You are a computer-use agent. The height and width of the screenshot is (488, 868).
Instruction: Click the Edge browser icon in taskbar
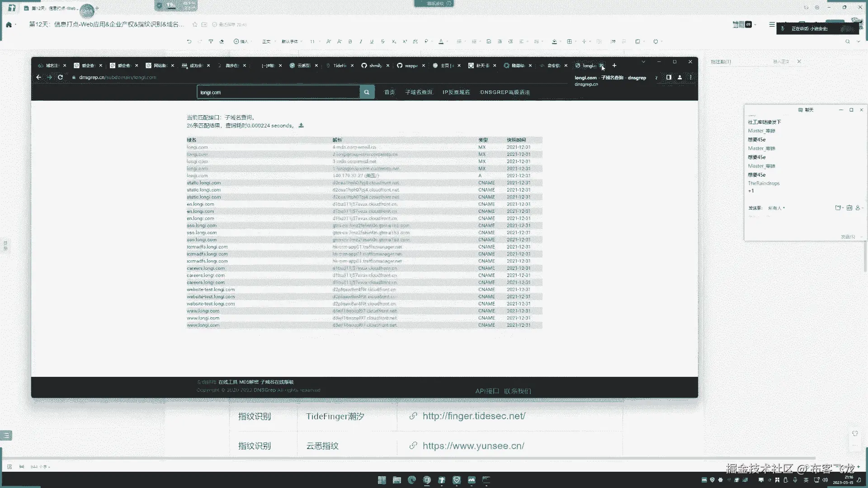tap(412, 480)
